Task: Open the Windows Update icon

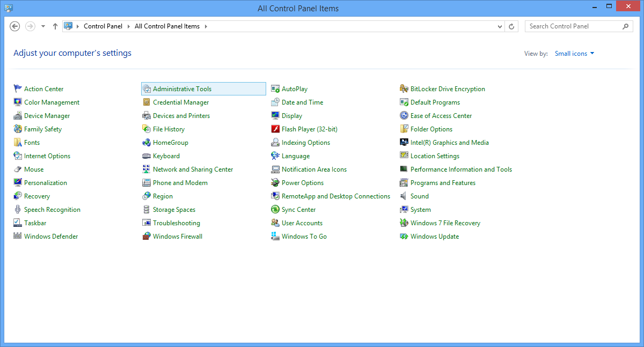Action: pyautogui.click(x=404, y=237)
